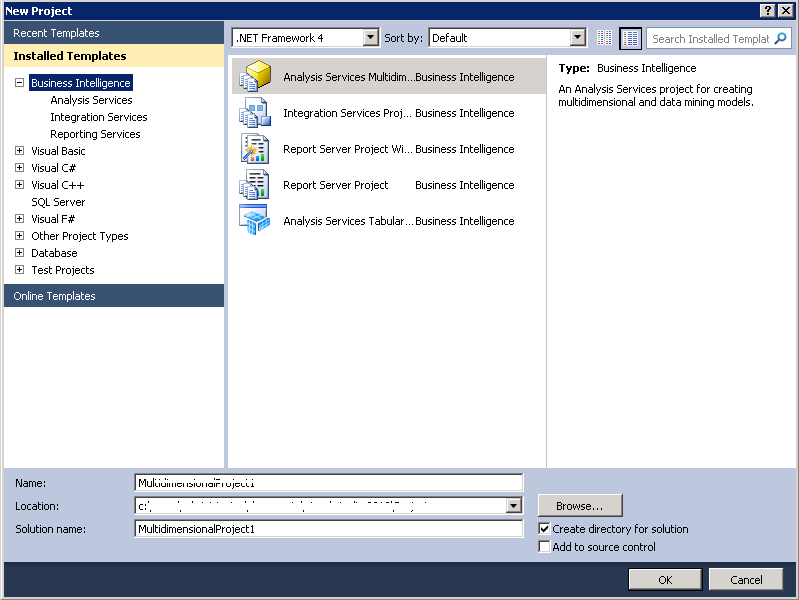Pick the Analysis Services Tabular project icon

(x=254, y=221)
